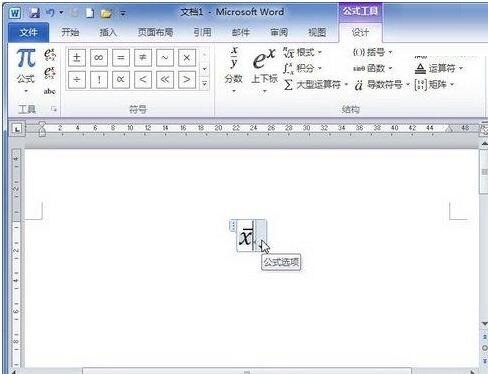Click the vertical scrollbar down arrow

click(484, 323)
